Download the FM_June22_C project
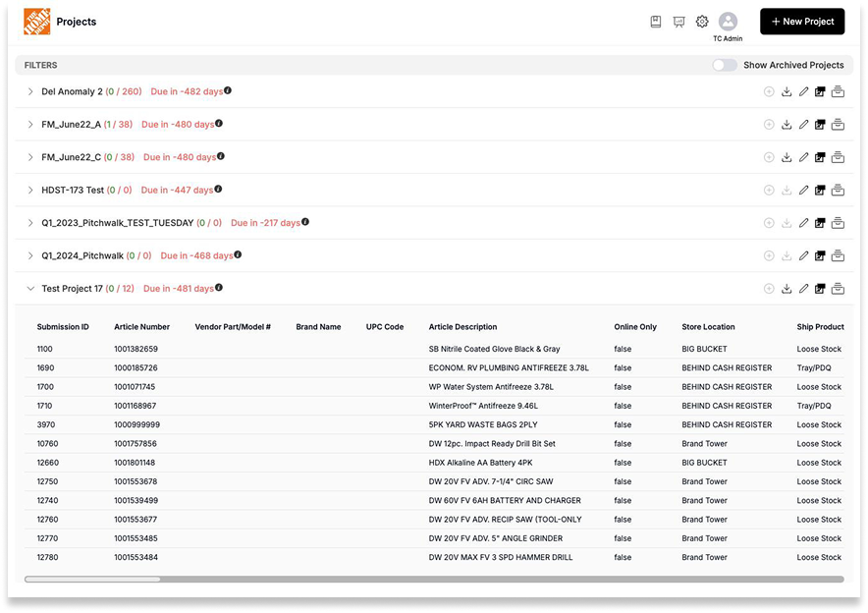This screenshot has width=868, height=613. [x=787, y=157]
